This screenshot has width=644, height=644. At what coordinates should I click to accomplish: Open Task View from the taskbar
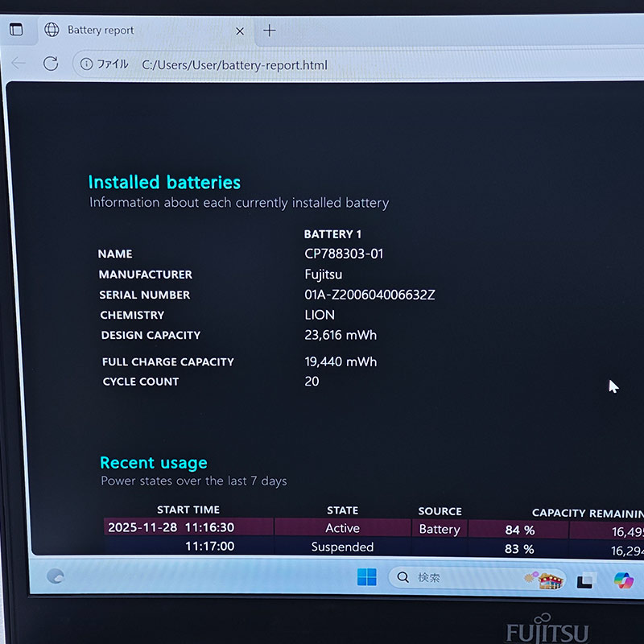point(587,580)
